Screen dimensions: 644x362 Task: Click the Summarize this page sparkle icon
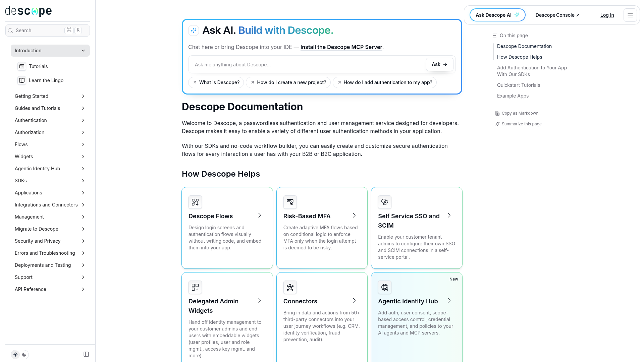pyautogui.click(x=497, y=124)
